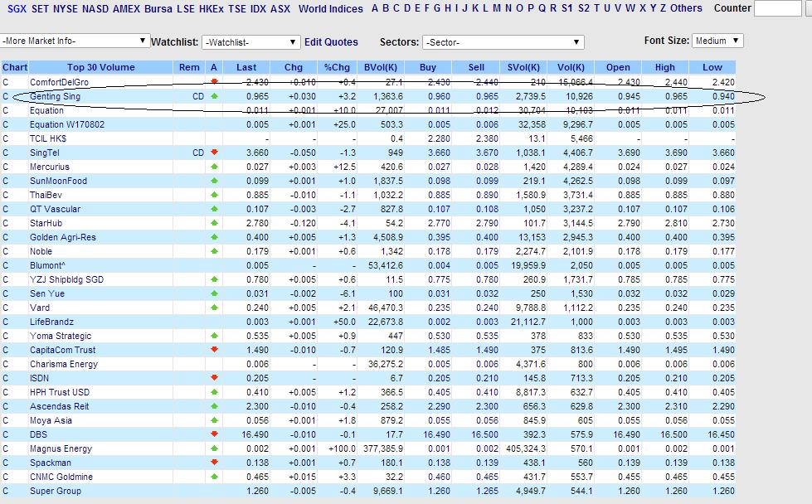Sort by the Last column header

point(246,67)
